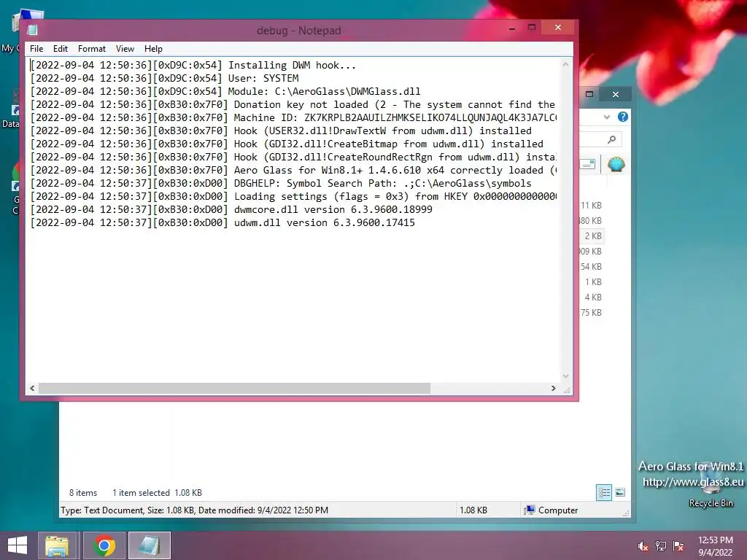Click the GDI32.dll!CreateBitmap hook line

click(x=287, y=144)
